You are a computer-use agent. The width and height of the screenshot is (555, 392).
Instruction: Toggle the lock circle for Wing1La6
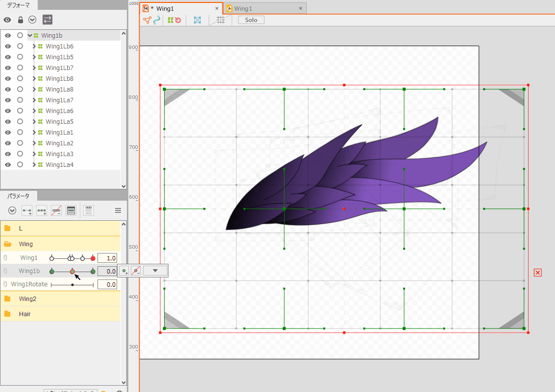[x=20, y=111]
